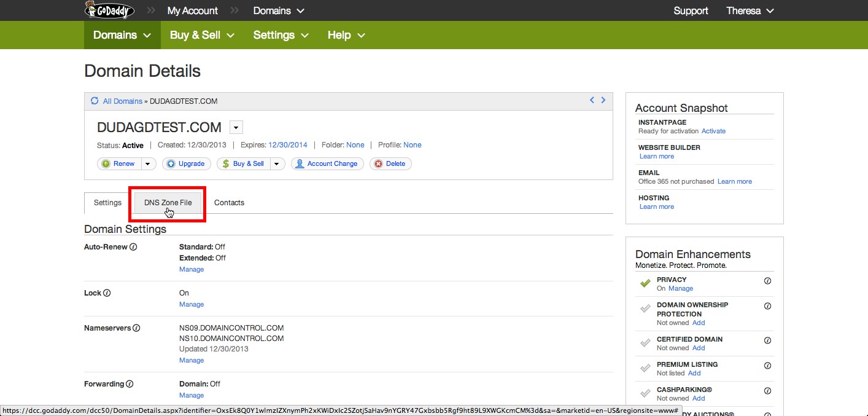
Task: Add Domain Ownership Protection
Action: [699, 323]
